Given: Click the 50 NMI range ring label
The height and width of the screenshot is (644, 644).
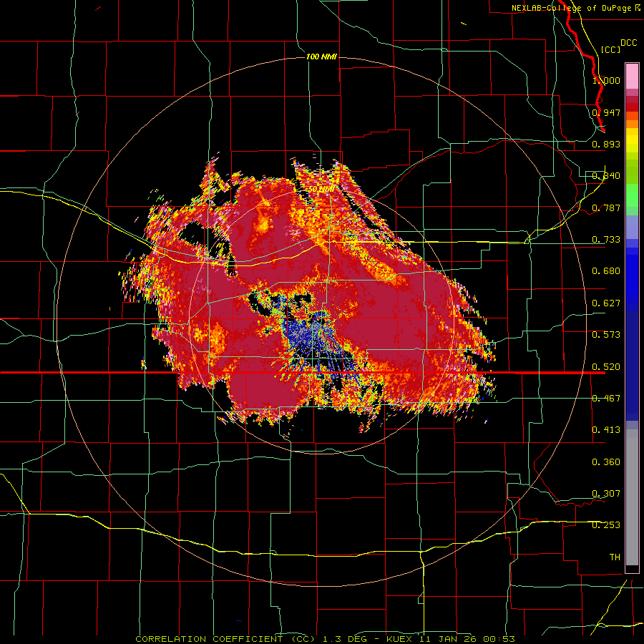Looking at the screenshot, I should point(321,190).
